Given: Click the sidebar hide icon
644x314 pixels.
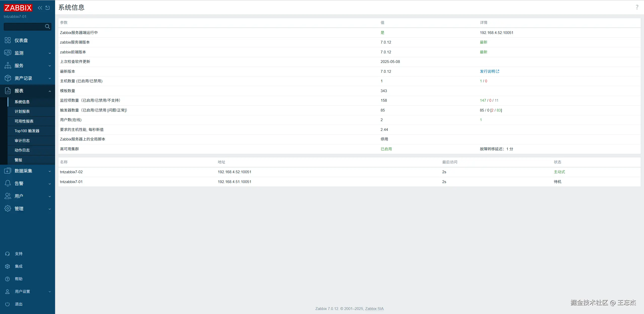Looking at the screenshot, I should click(x=48, y=8).
